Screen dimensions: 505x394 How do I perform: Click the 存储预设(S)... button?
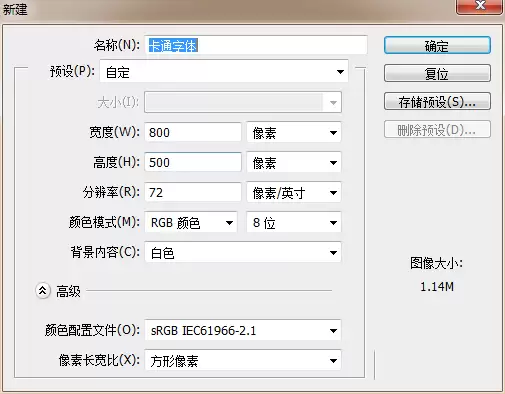[437, 101]
